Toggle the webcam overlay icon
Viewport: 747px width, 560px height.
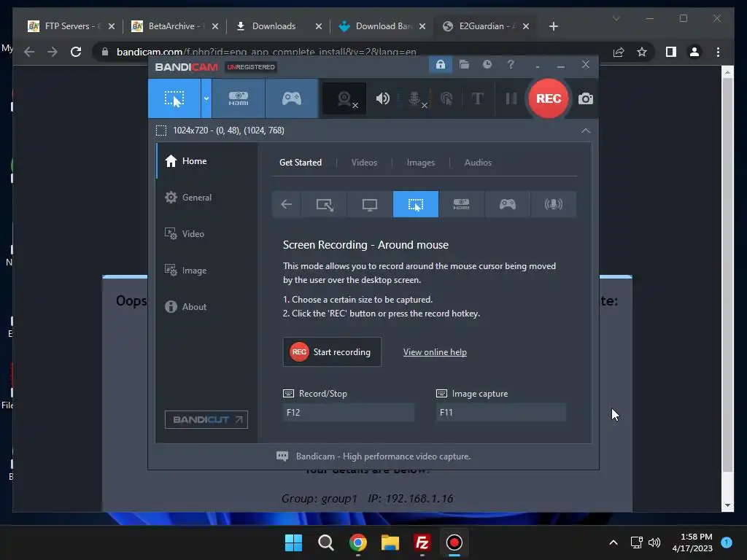coord(344,98)
